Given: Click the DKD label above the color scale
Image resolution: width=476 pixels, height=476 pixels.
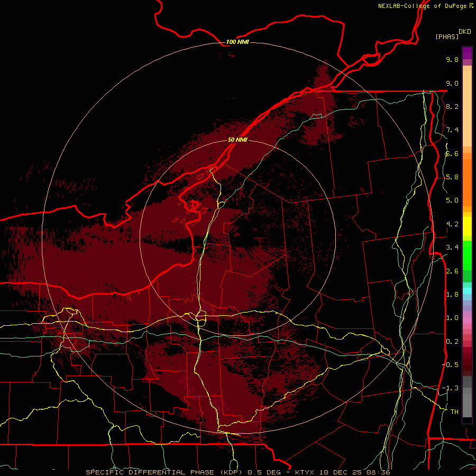Looking at the screenshot, I should pos(465,32).
